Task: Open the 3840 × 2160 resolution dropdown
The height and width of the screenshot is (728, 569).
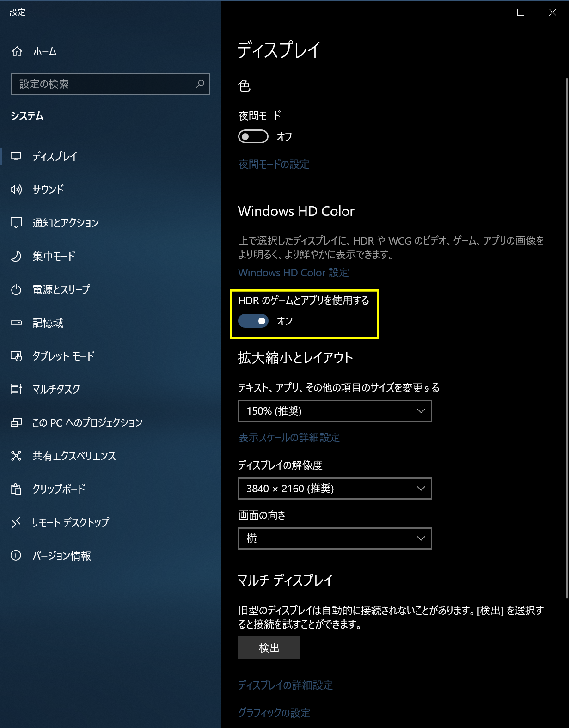Action: (x=335, y=489)
